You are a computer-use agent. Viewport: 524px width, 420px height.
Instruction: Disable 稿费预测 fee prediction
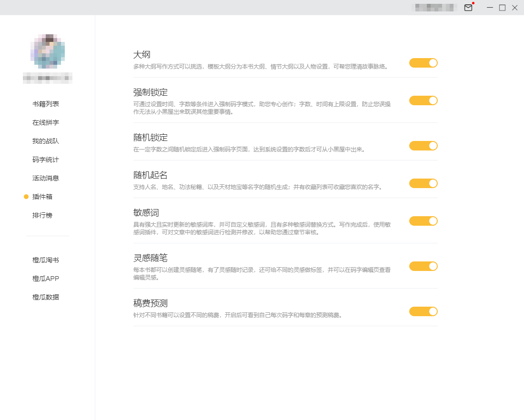(423, 311)
